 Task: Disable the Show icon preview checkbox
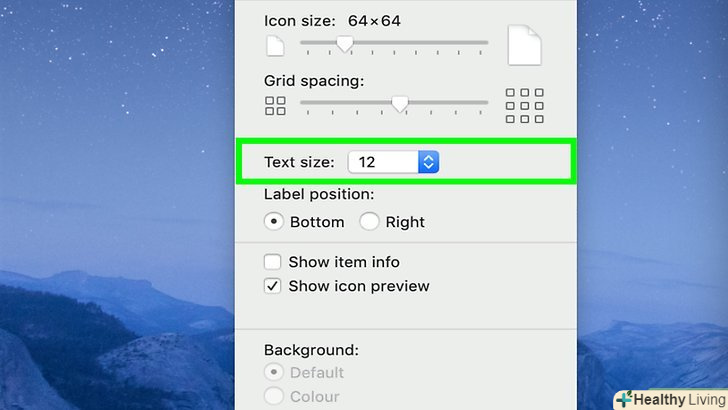point(272,286)
